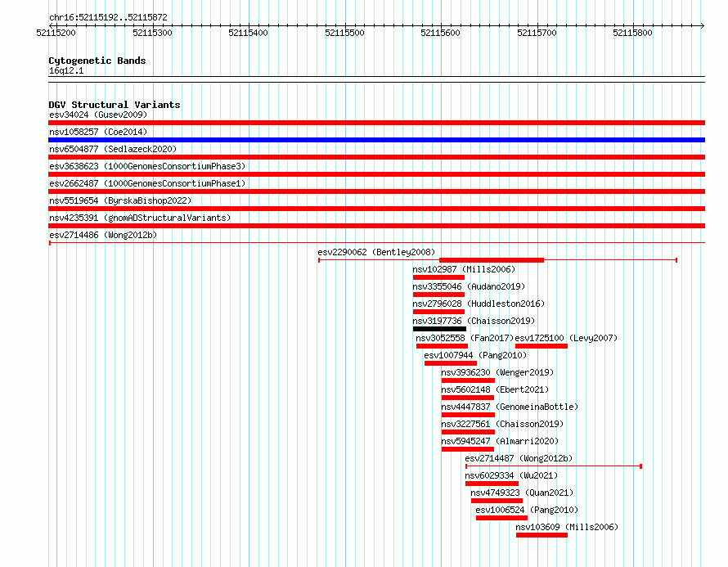This screenshot has height=567, width=728.
Task: Open nsv4749323 (Quan2021) variant
Action: coord(522,493)
